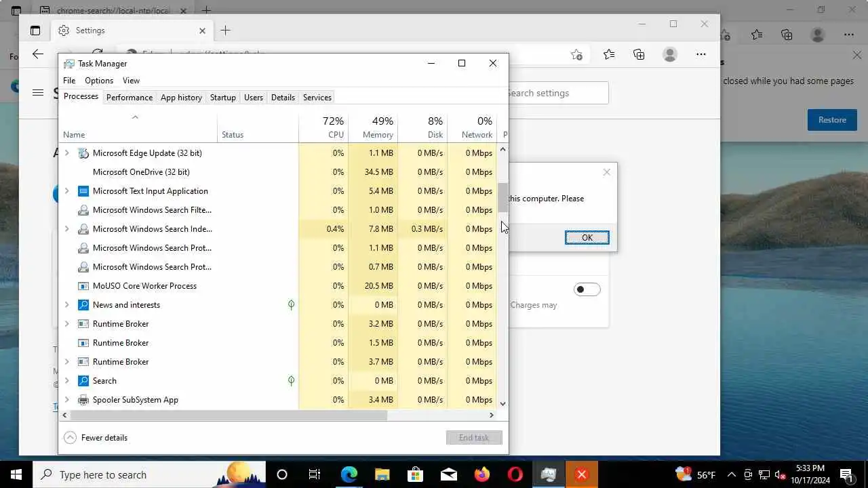This screenshot has height=488, width=868.
Task: Click the profile avatar in Edge Settings window
Action: click(670, 54)
